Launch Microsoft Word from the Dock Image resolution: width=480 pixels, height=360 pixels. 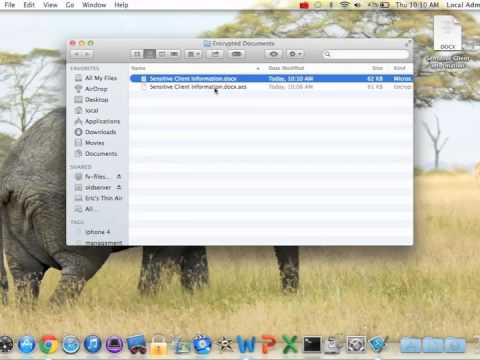click(246, 344)
